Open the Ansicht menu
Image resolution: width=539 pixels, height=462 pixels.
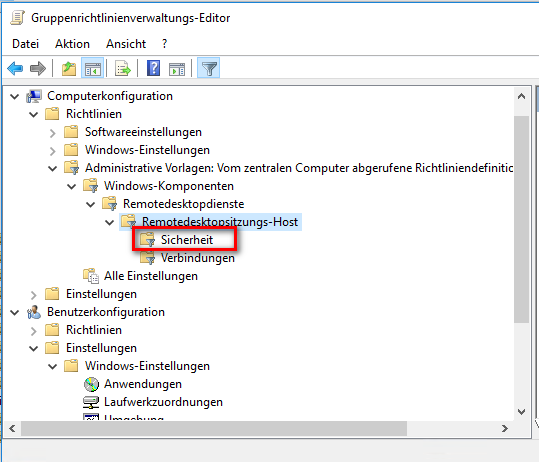point(126,44)
